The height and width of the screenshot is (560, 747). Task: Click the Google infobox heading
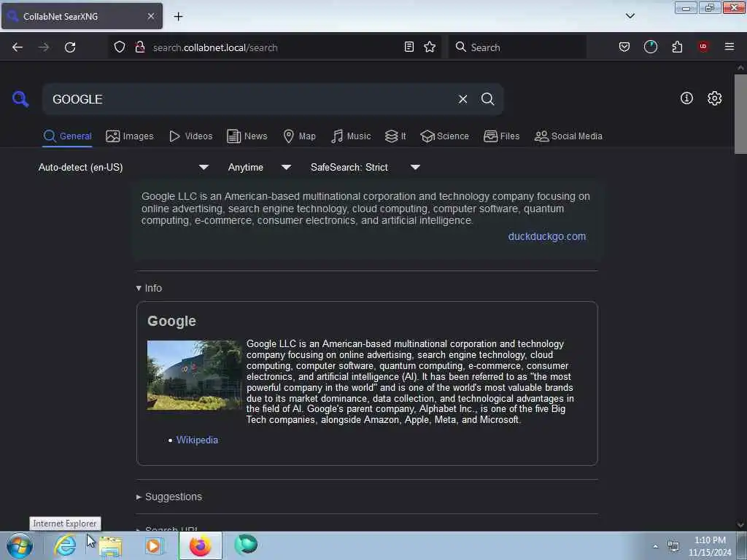pyautogui.click(x=171, y=321)
